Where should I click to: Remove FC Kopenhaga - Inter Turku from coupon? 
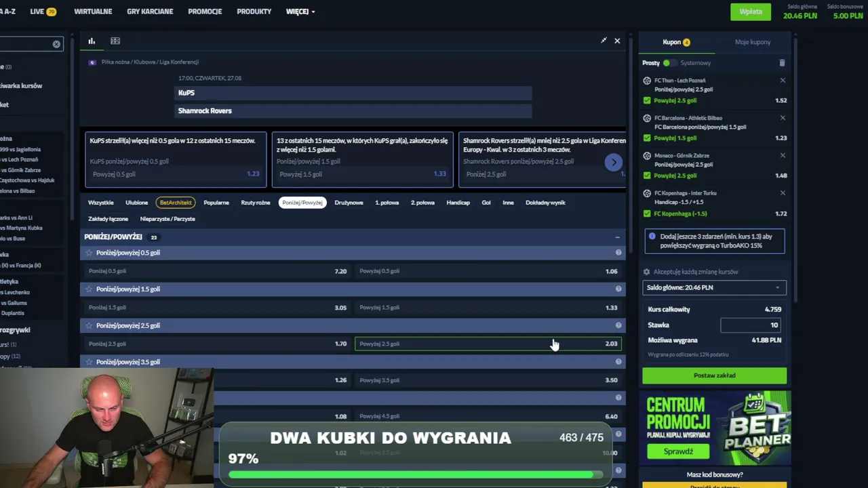point(783,193)
